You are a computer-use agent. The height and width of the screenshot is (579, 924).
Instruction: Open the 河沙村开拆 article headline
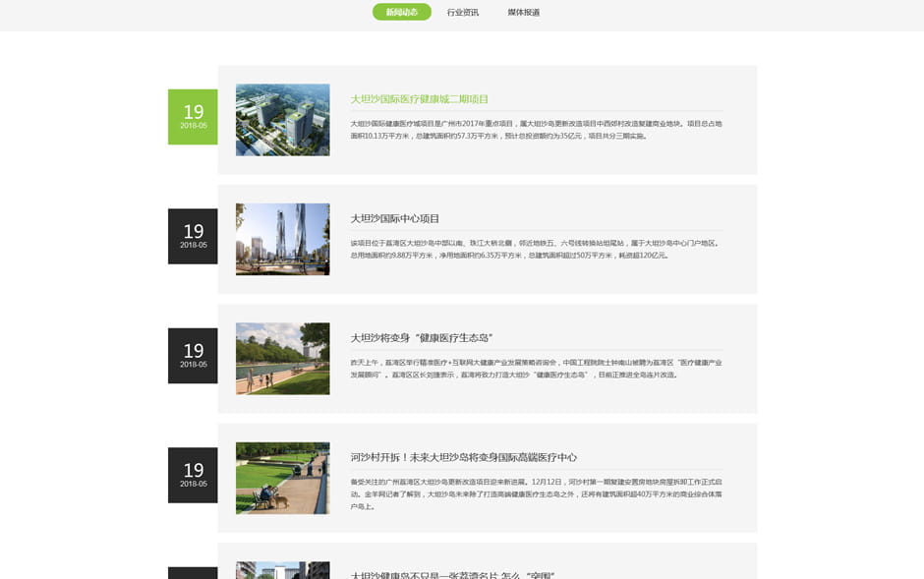tap(464, 457)
